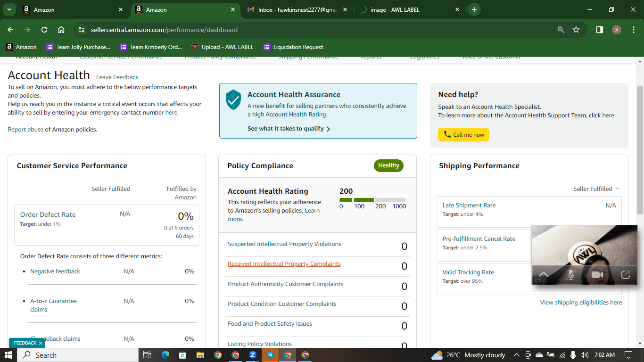Open File Explorer from the taskbar

tap(200, 355)
